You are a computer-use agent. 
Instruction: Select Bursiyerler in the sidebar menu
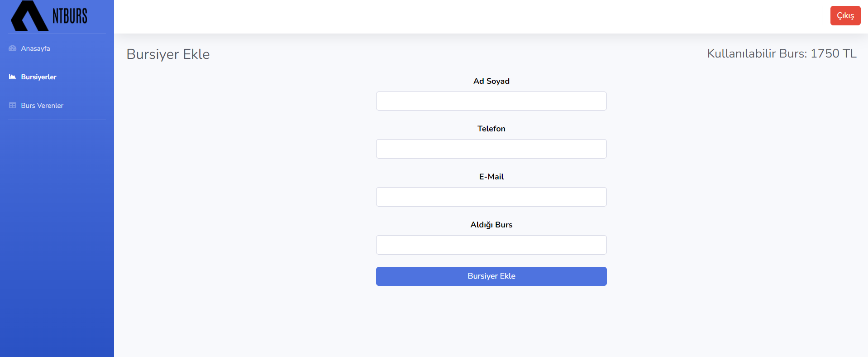point(38,77)
